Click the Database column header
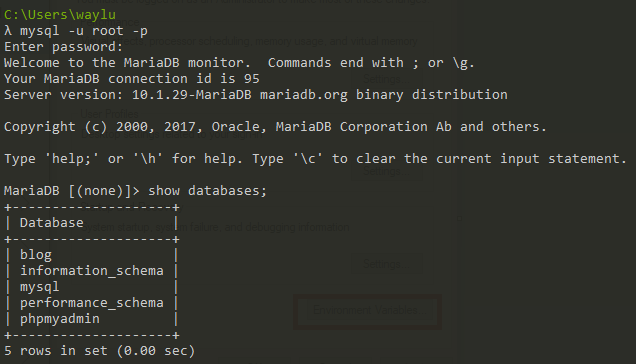The width and height of the screenshot is (636, 364). click(52, 223)
